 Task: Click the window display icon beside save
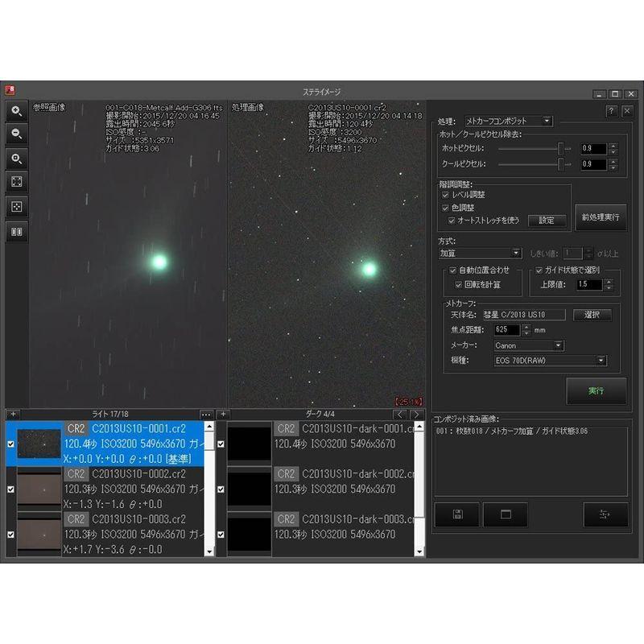pos(506,514)
